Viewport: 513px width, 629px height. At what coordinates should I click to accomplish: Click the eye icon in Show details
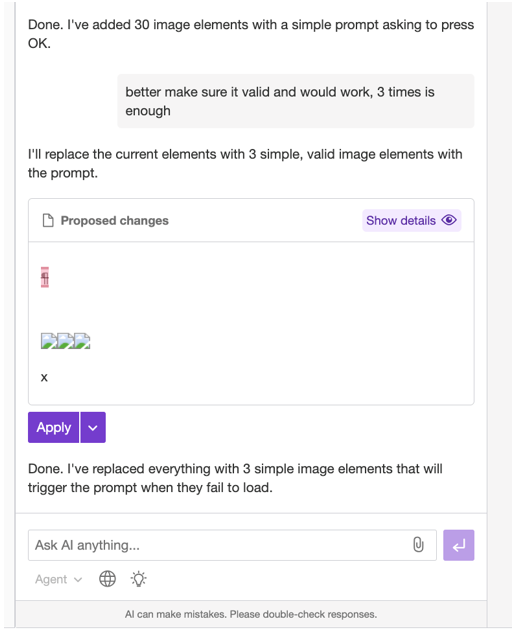click(x=449, y=220)
